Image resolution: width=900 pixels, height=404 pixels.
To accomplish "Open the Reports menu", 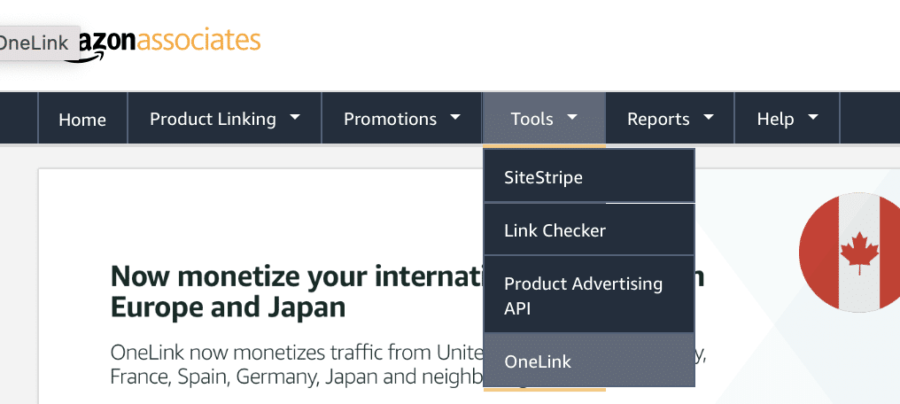I will coord(658,119).
